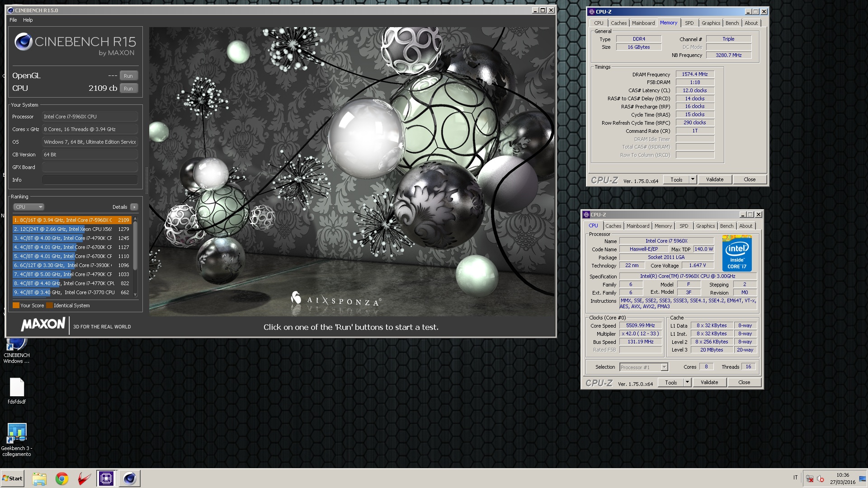Image resolution: width=868 pixels, height=488 pixels.
Task: Select ranking row 8 i7-4770K score 822
Action: [72, 283]
